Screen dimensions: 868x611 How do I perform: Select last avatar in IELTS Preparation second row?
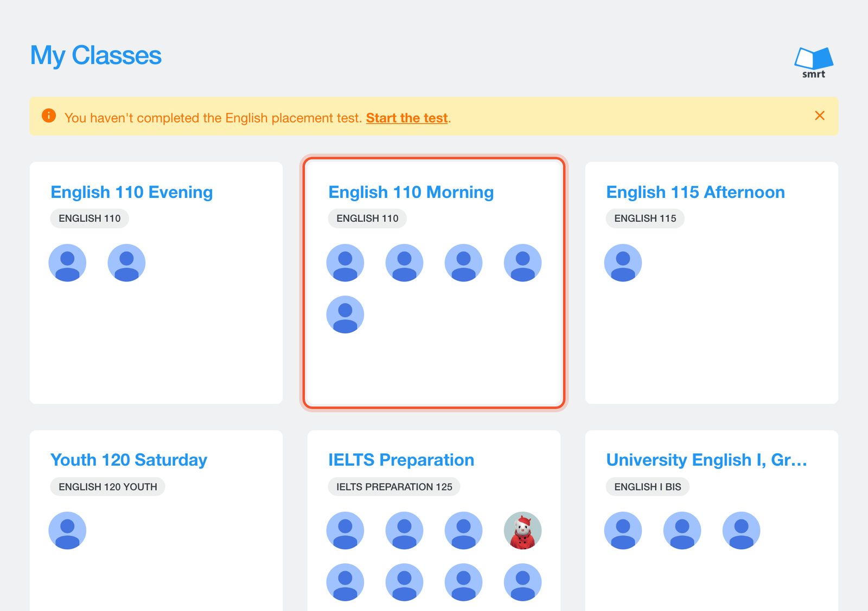tap(523, 582)
